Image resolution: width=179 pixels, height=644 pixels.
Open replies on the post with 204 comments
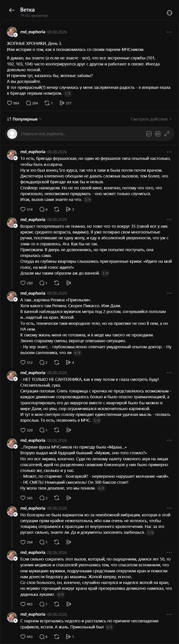[32, 103]
